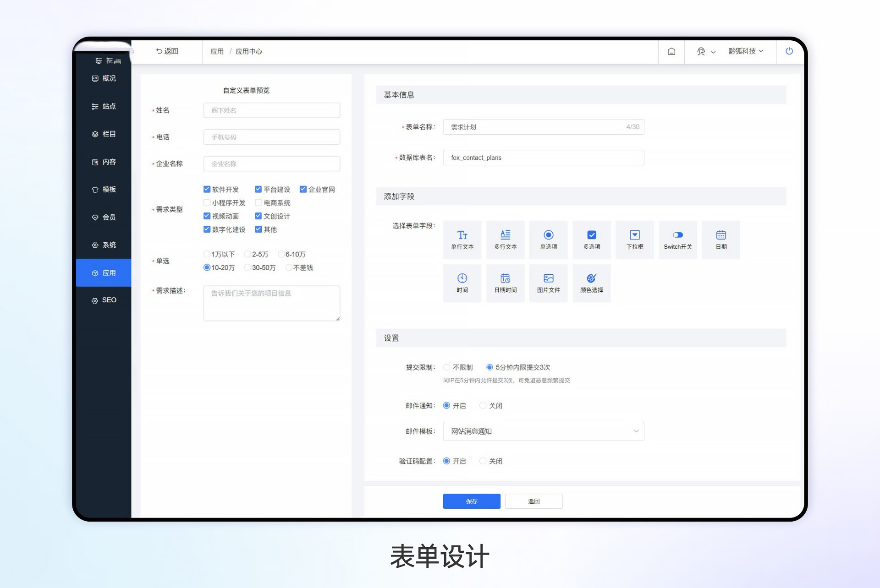The width and height of the screenshot is (880, 588).
Task: Open the 邮件模板 dropdown
Action: (543, 431)
